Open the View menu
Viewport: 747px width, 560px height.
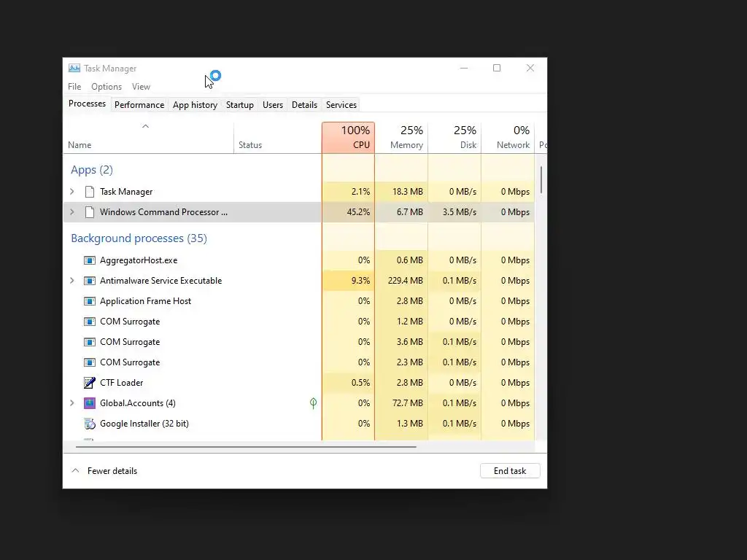point(141,87)
